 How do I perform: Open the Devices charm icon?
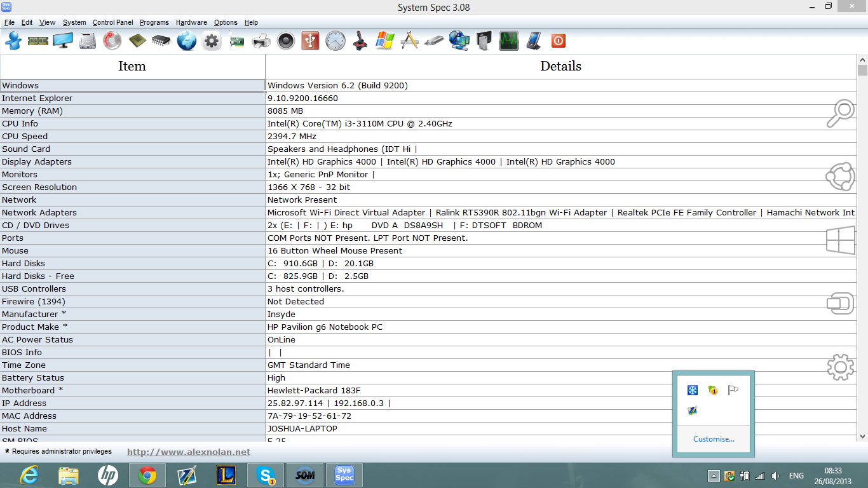[x=840, y=303]
